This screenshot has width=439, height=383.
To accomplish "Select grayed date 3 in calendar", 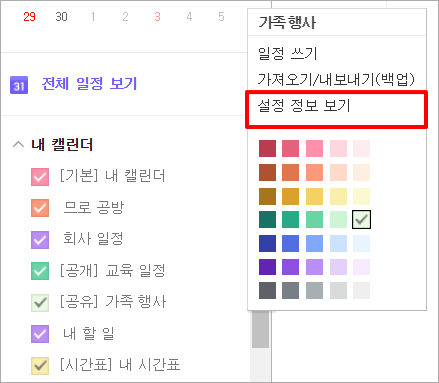I will pos(157,16).
